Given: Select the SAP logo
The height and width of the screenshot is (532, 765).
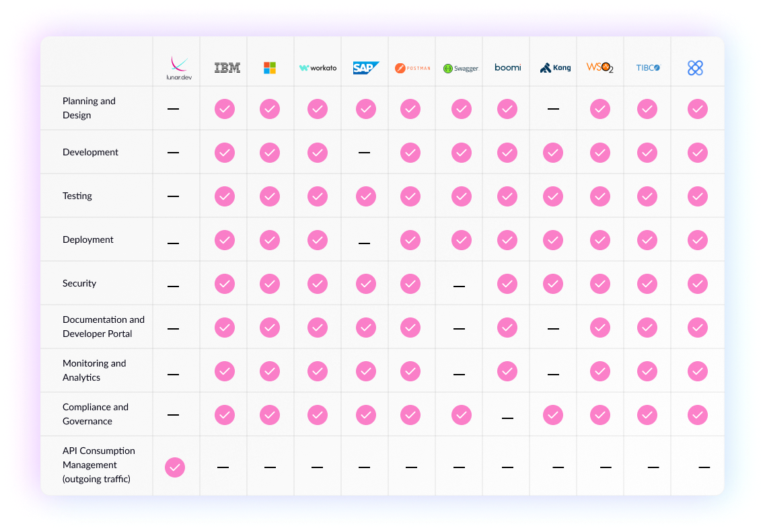Looking at the screenshot, I should [x=365, y=68].
